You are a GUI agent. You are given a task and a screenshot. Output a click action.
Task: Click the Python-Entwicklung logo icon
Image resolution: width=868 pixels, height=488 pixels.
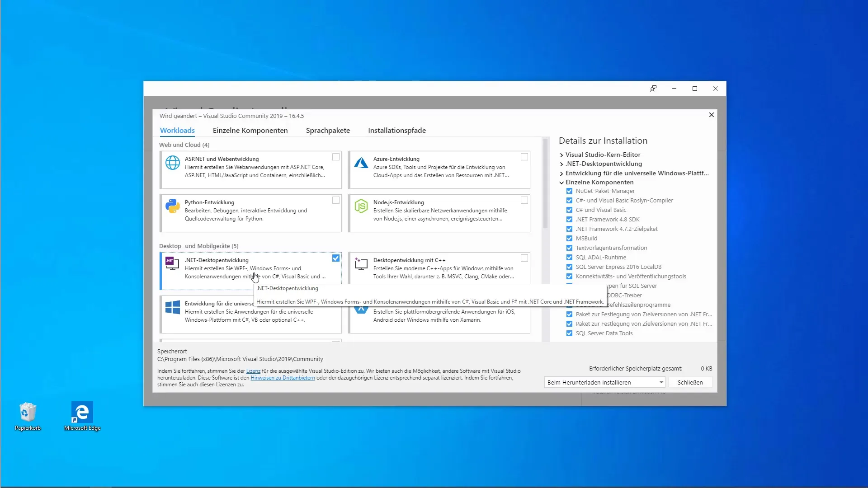coord(172,206)
